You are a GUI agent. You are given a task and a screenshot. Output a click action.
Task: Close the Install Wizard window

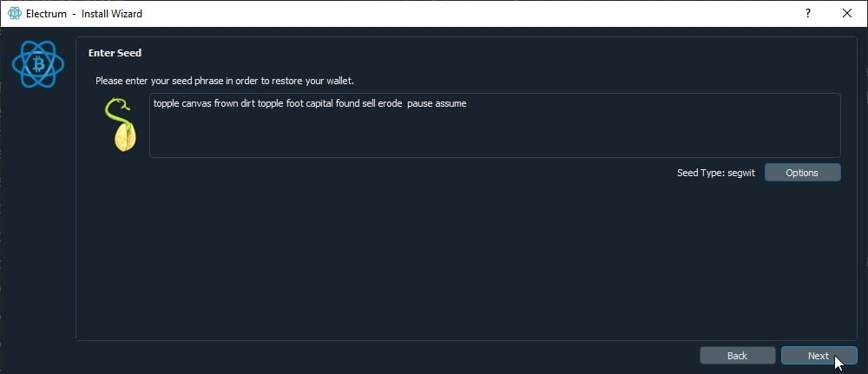(x=846, y=13)
